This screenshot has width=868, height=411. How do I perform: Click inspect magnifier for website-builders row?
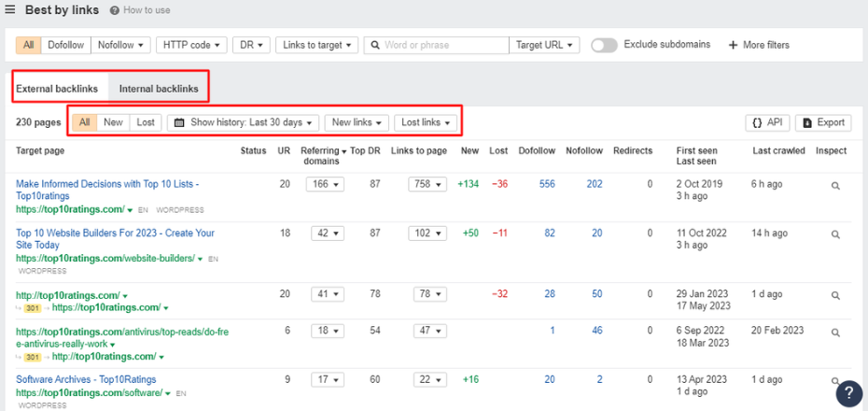click(834, 234)
